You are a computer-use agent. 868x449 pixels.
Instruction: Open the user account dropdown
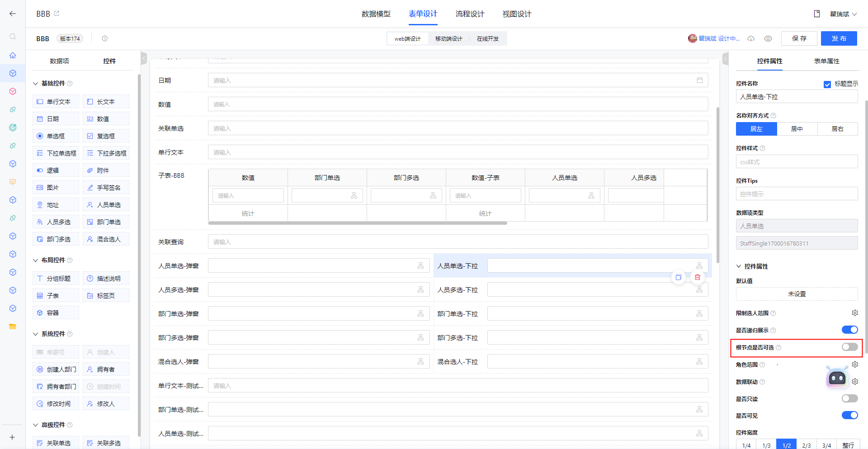click(844, 14)
